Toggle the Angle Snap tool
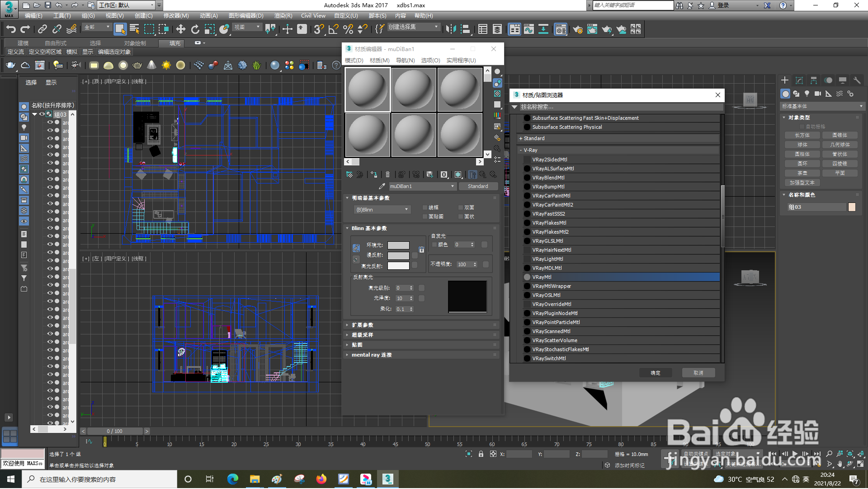The height and width of the screenshot is (489, 868). pos(333,29)
